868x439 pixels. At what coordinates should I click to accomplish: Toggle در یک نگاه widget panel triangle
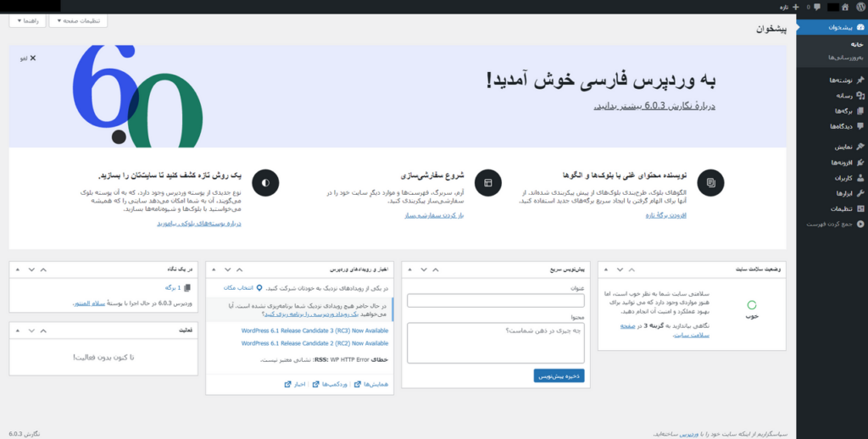19,269
